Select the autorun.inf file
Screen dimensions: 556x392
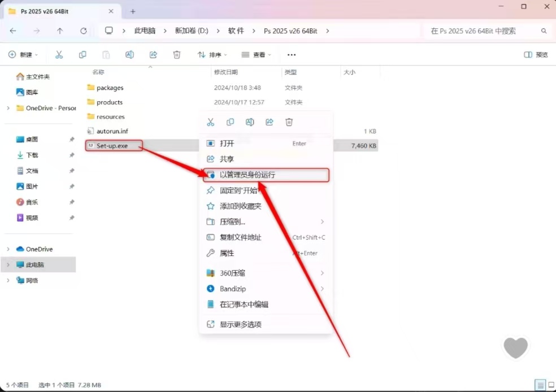coord(112,131)
